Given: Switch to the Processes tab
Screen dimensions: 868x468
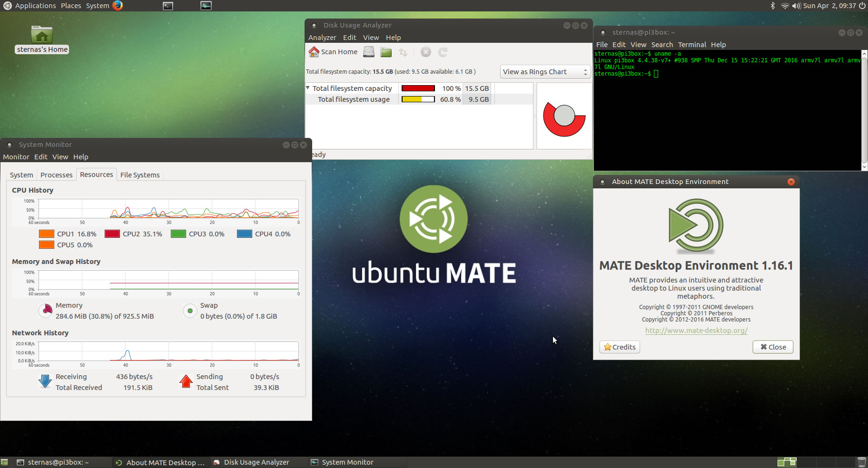Looking at the screenshot, I should coord(56,175).
